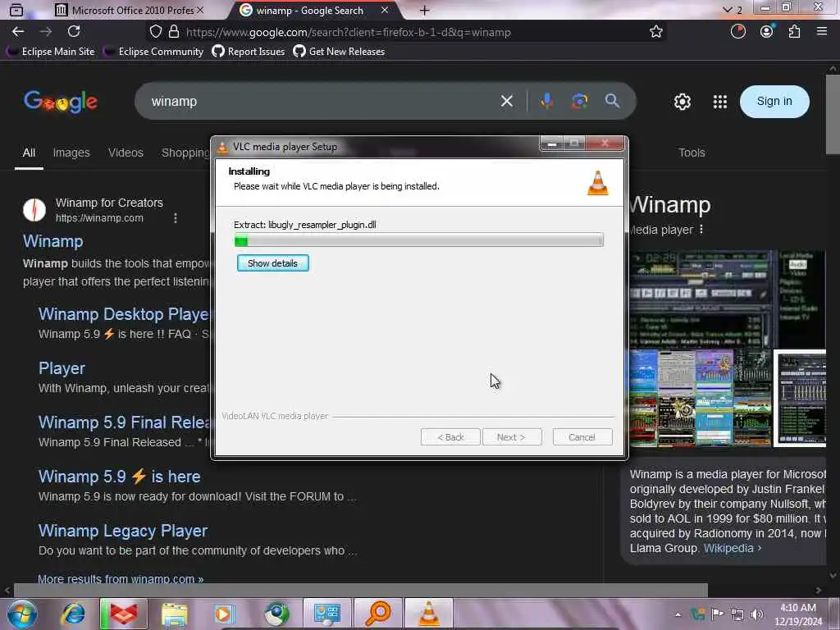Cancel the VLC media player installation

582,437
